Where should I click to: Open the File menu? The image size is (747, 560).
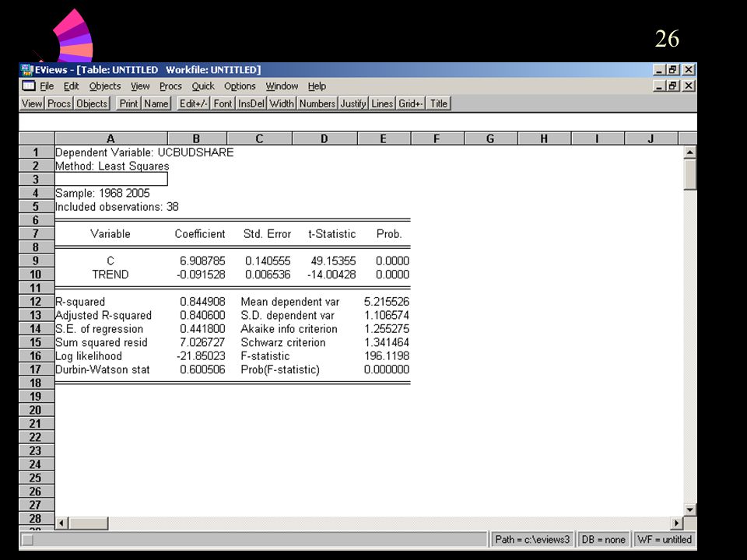tap(47, 86)
